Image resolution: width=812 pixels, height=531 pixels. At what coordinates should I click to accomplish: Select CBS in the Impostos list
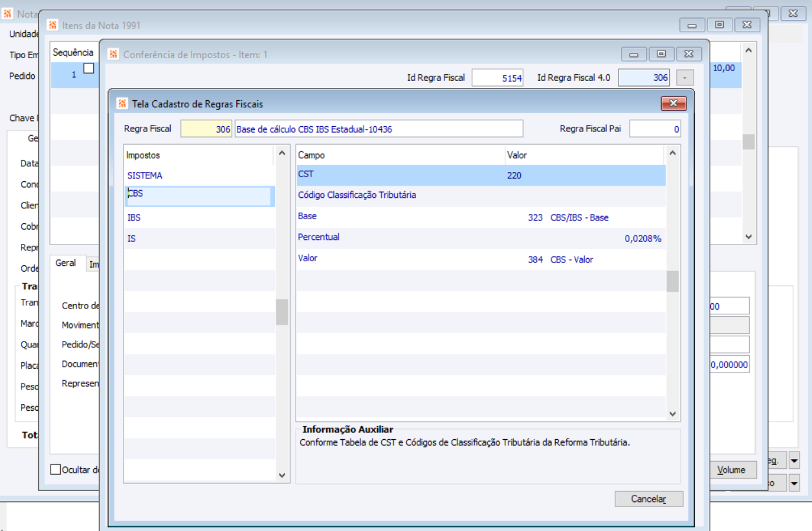[199, 197]
